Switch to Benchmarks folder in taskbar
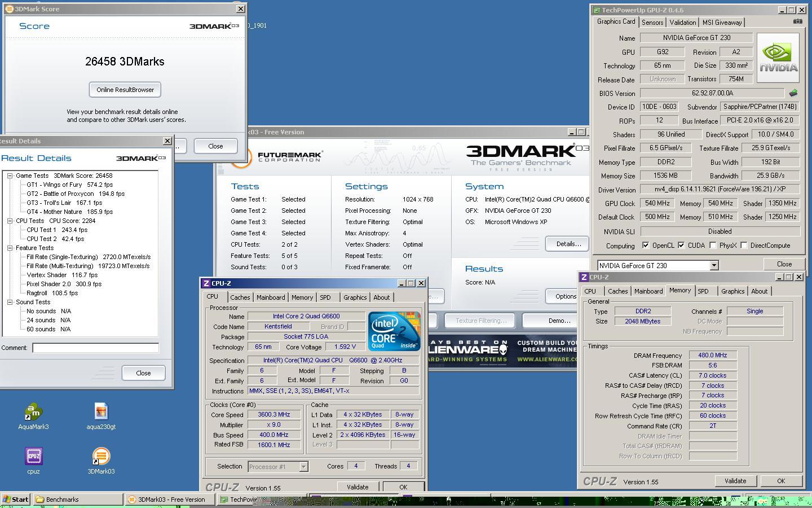Screen dimensions: 812x508 pos(78,499)
